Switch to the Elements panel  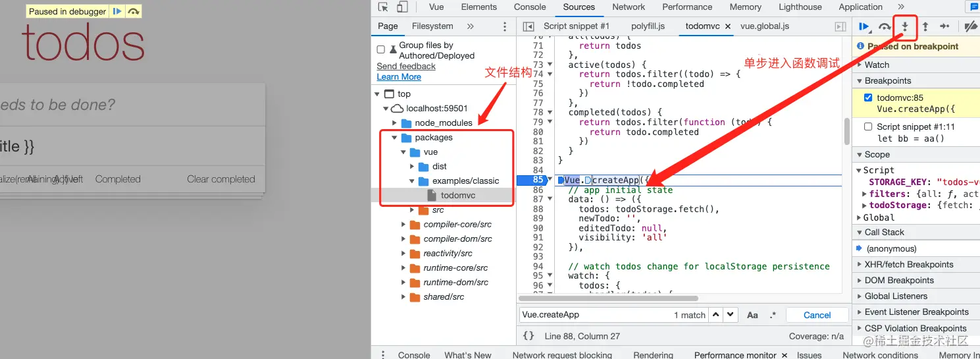[478, 7]
